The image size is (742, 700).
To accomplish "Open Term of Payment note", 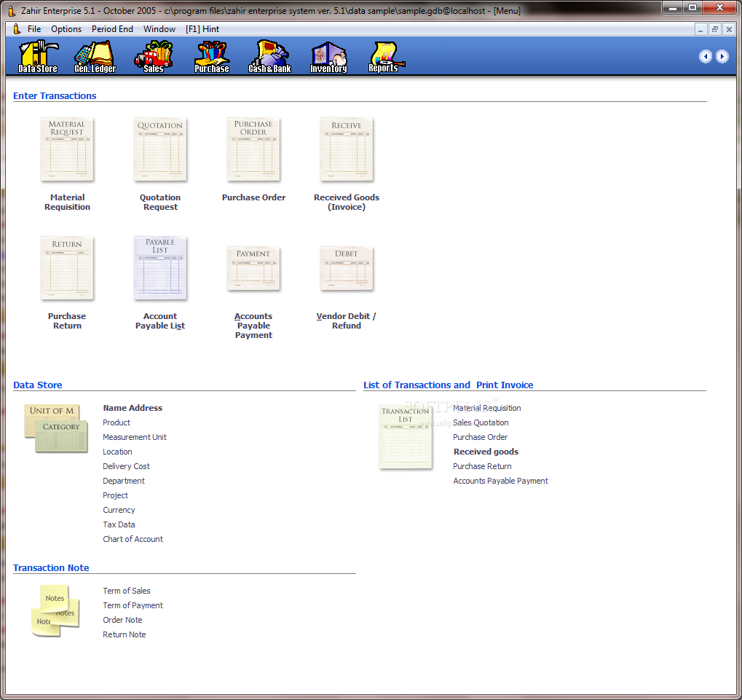I will [133, 606].
